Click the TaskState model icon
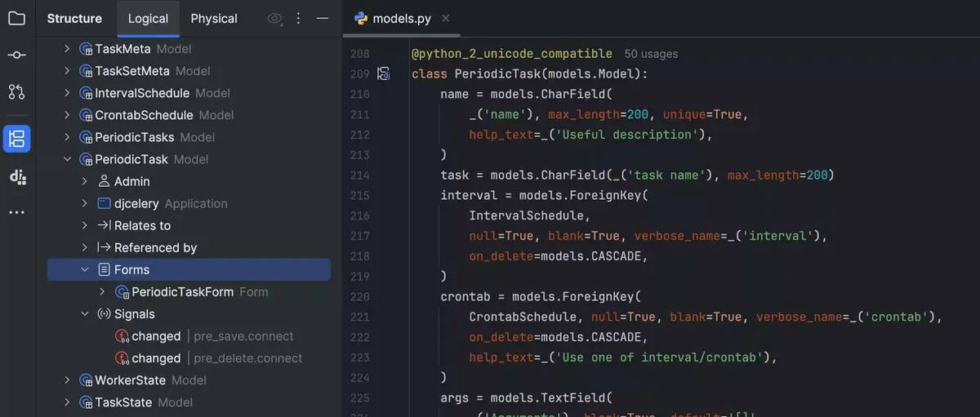 click(x=86, y=402)
